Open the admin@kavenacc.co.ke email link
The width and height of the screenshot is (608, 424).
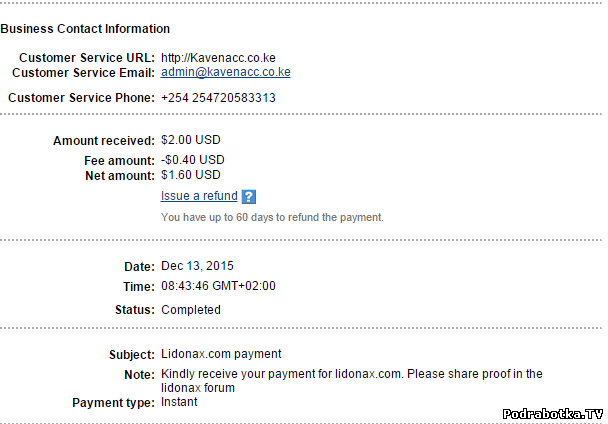(x=225, y=72)
